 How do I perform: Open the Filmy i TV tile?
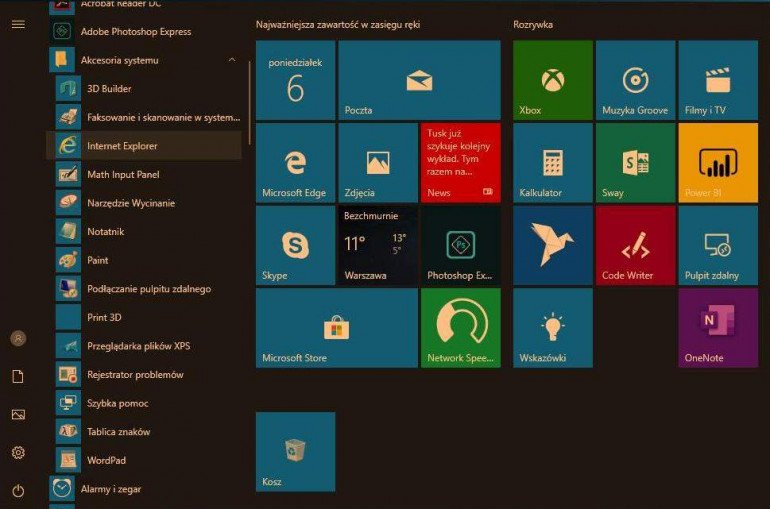click(718, 80)
